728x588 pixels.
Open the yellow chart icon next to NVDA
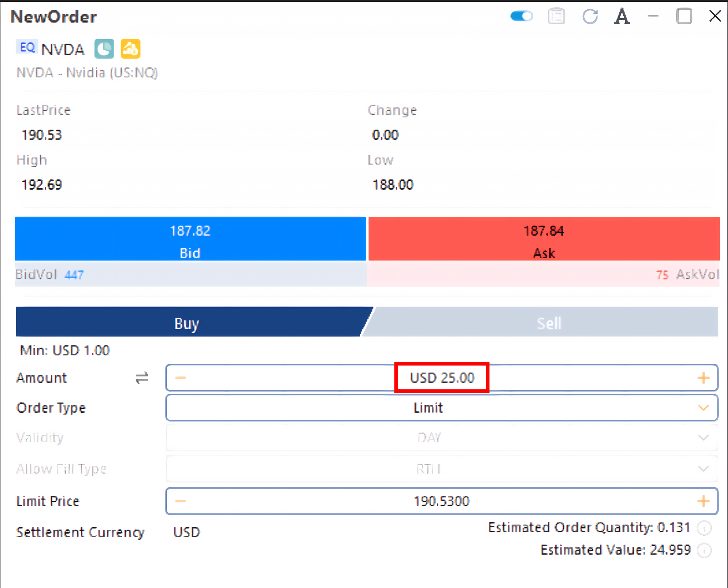tap(130, 49)
